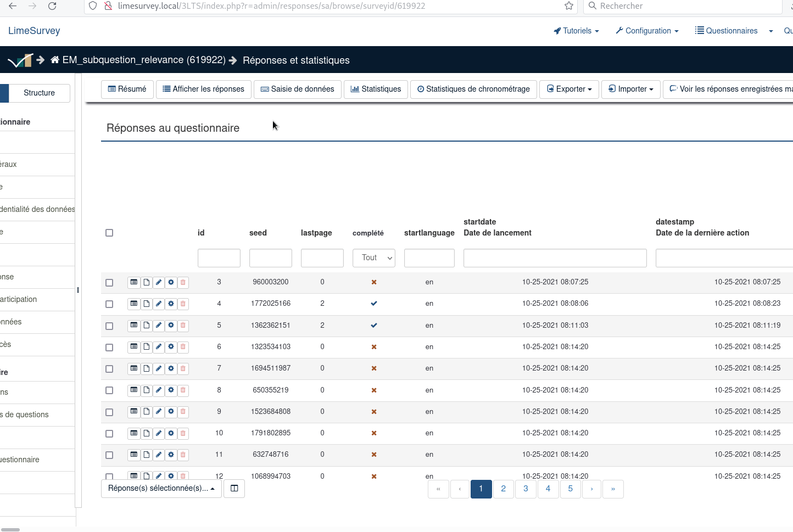Click the Statistiques button

click(x=376, y=89)
